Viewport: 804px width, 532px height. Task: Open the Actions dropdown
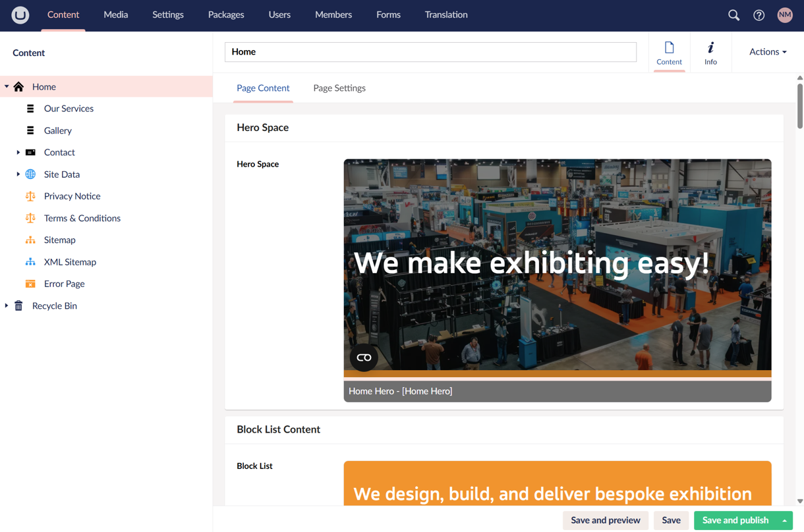[767, 52]
